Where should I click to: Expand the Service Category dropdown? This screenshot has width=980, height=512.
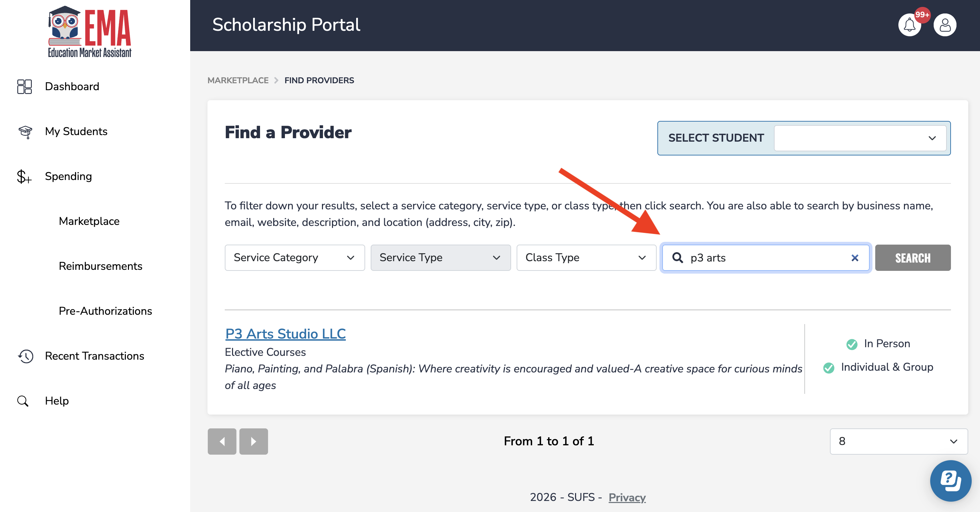(x=295, y=258)
